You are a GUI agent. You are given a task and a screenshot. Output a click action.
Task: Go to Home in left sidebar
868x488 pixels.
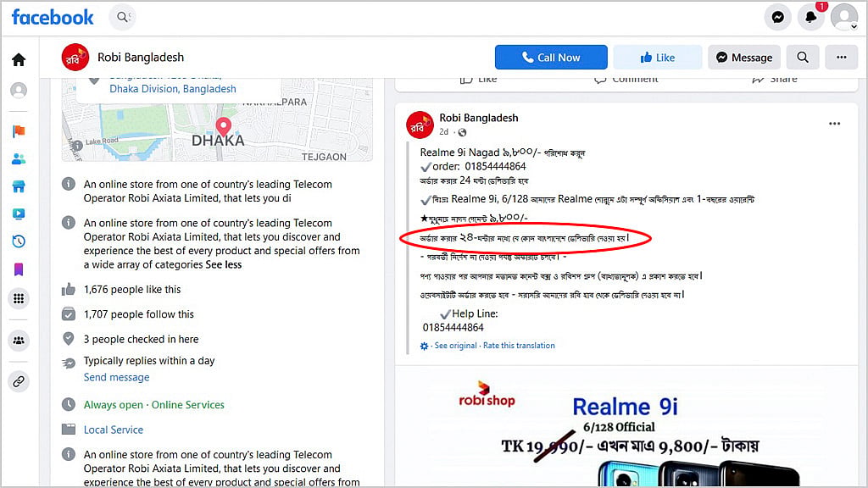(x=19, y=60)
